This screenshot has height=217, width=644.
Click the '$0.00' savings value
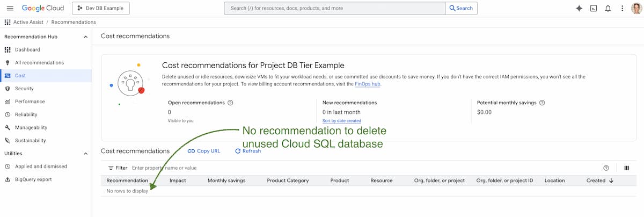[484, 112]
